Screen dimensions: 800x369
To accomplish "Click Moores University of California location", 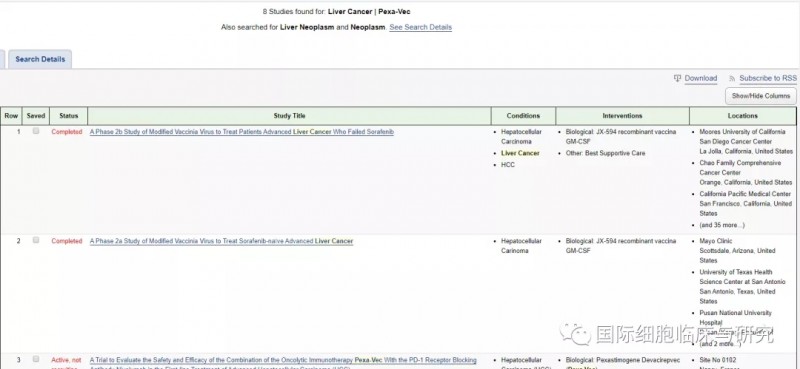I will click(746, 141).
